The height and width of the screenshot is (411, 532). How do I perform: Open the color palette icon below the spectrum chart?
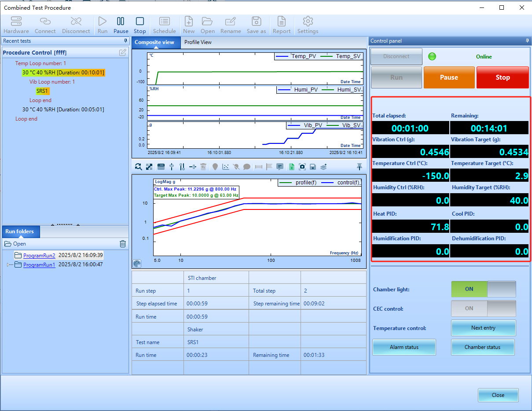[x=137, y=264]
